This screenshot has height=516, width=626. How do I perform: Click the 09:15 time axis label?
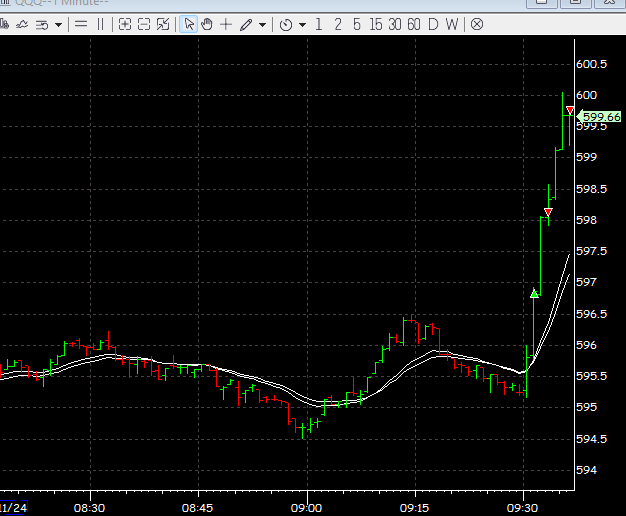[x=414, y=508]
